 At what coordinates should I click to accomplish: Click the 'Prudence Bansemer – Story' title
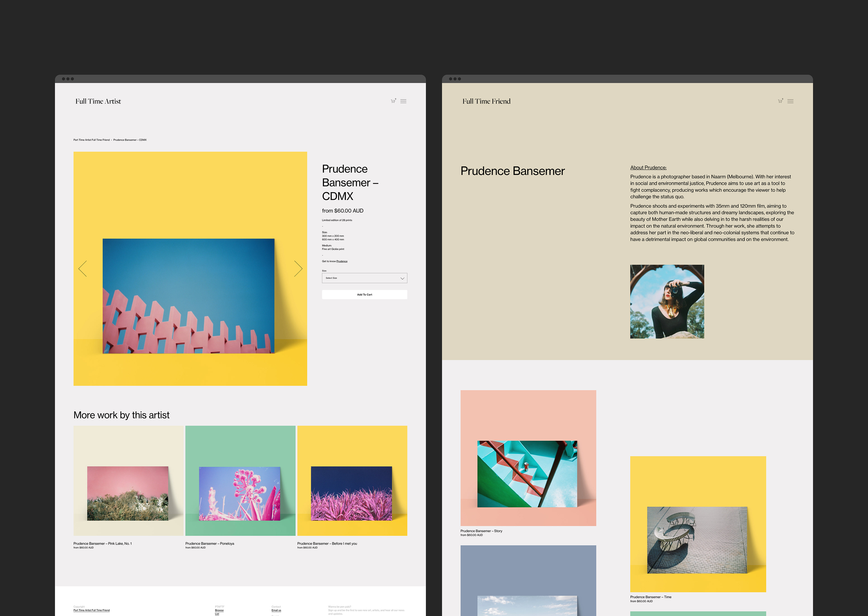(481, 531)
